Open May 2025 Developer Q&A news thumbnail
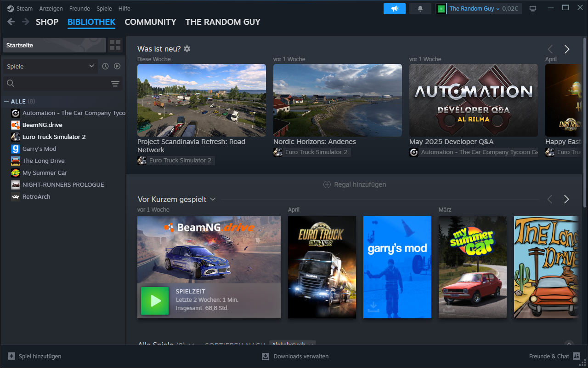 coord(474,100)
